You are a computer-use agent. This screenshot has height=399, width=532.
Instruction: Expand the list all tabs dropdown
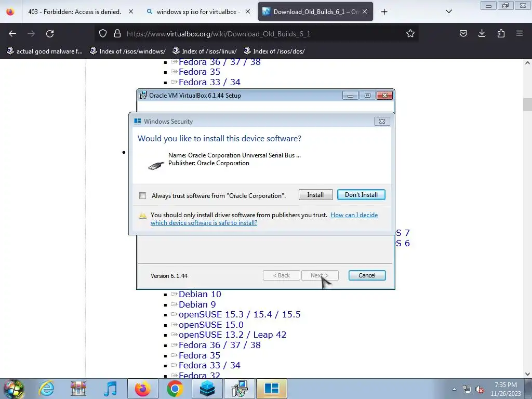(x=448, y=11)
